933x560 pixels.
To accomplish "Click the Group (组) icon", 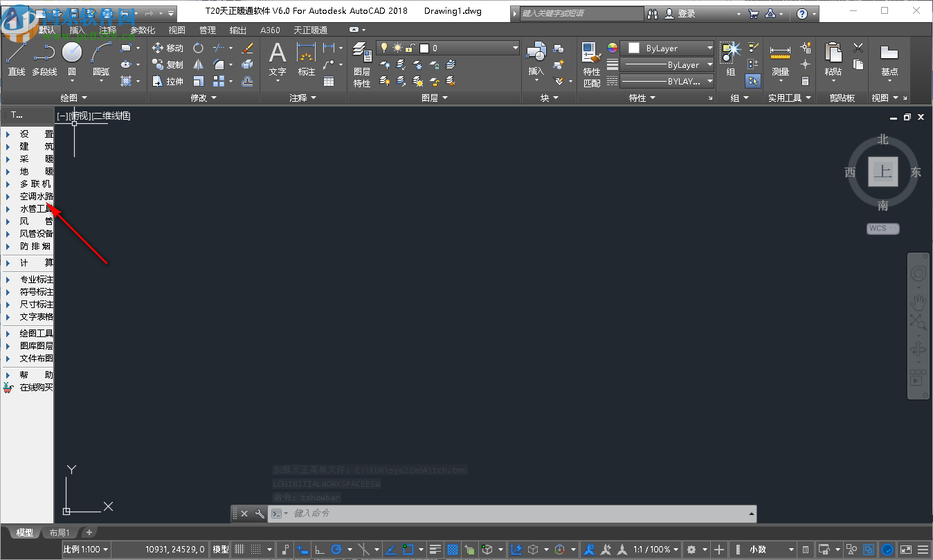I will coord(731,59).
